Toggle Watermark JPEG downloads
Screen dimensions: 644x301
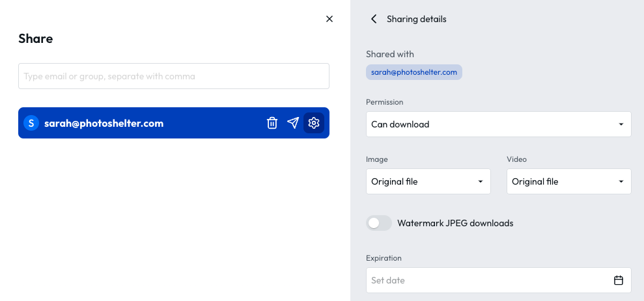pyautogui.click(x=379, y=223)
